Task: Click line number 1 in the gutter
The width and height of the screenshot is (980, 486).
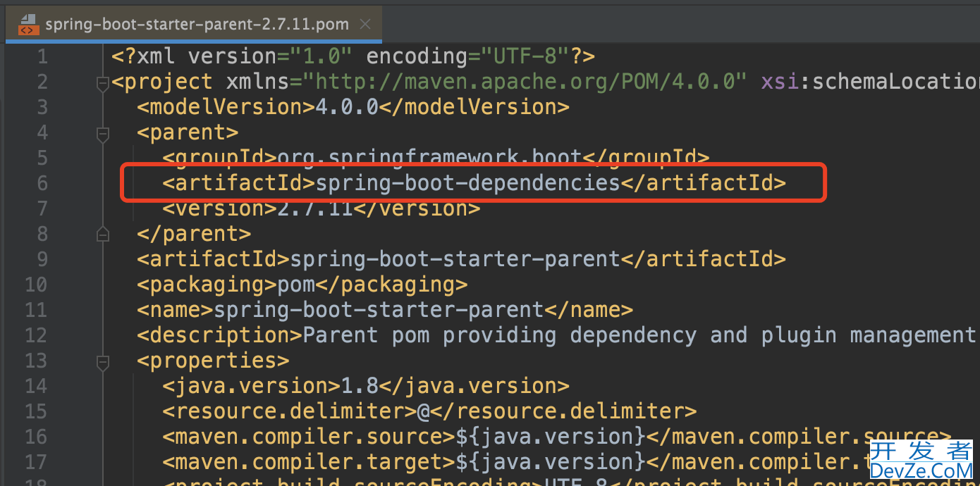Action: tap(41, 56)
